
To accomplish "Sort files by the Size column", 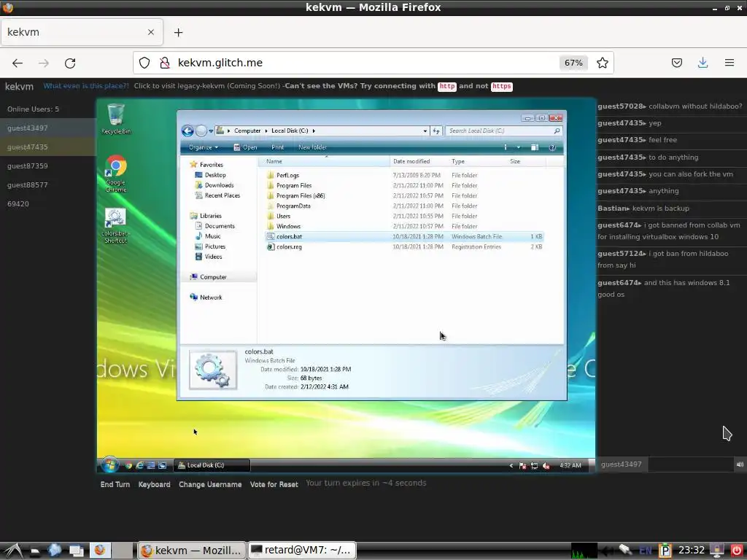I will pos(527,161).
